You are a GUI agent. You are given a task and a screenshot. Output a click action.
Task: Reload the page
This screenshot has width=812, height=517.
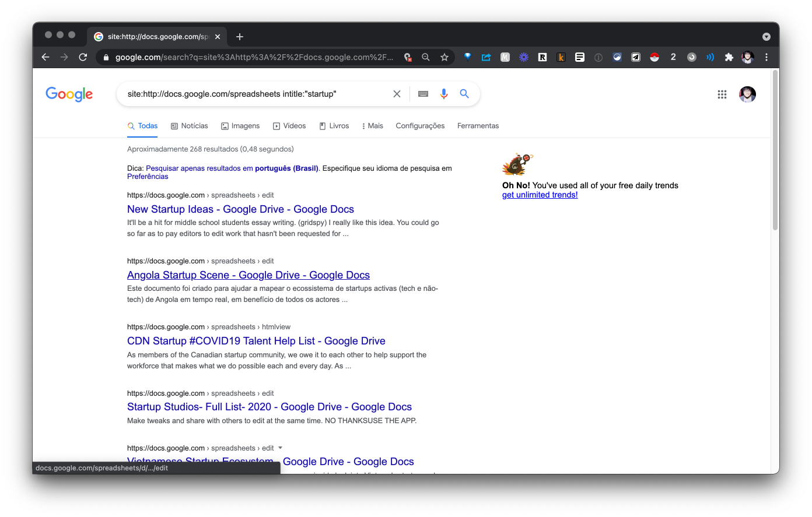point(83,57)
